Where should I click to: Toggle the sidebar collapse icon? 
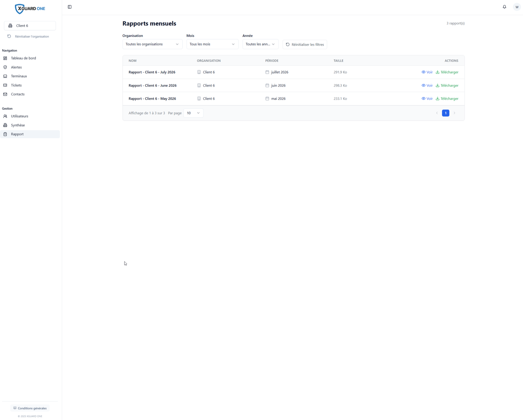click(70, 7)
